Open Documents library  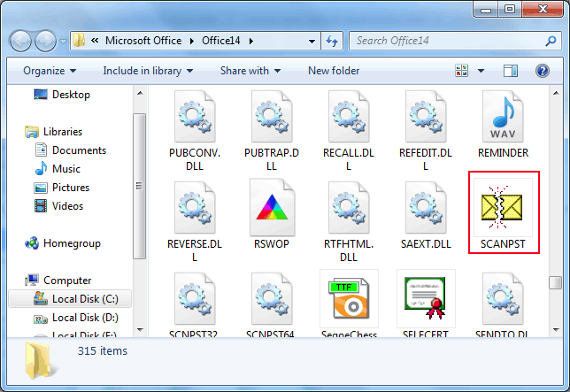71,150
